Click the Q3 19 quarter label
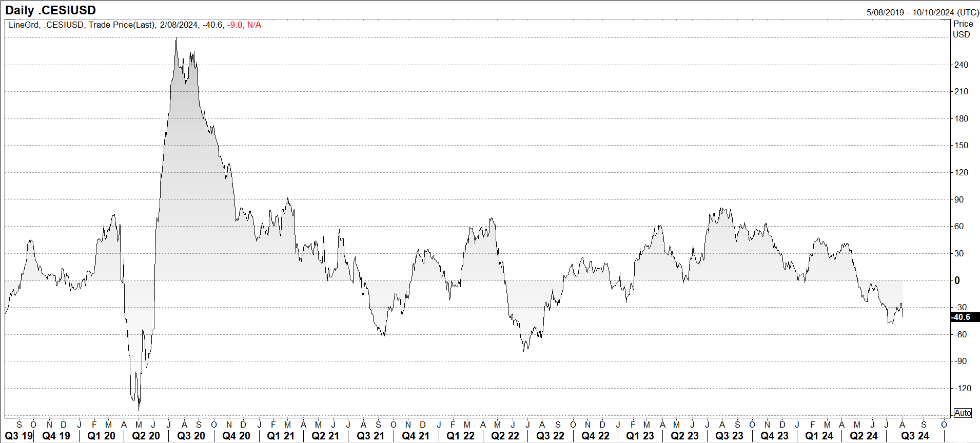Image resolution: width=980 pixels, height=443 pixels. click(x=18, y=436)
